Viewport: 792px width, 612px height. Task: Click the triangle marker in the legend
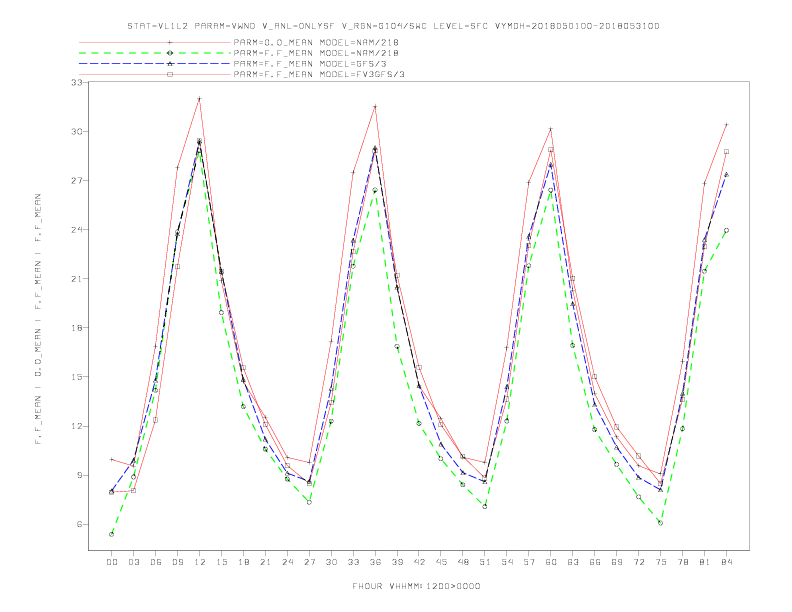(170, 64)
